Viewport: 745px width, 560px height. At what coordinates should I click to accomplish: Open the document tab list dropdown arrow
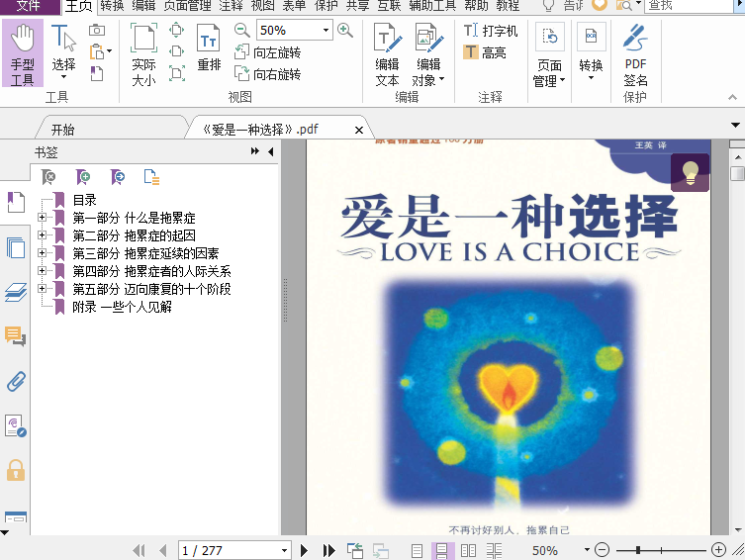coord(735,125)
